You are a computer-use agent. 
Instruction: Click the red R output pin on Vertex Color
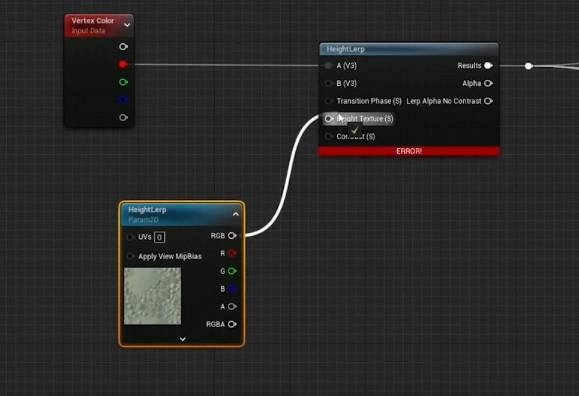123,65
